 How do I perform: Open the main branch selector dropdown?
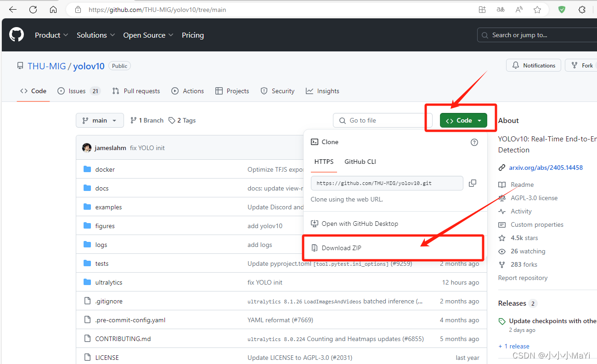[x=100, y=120]
